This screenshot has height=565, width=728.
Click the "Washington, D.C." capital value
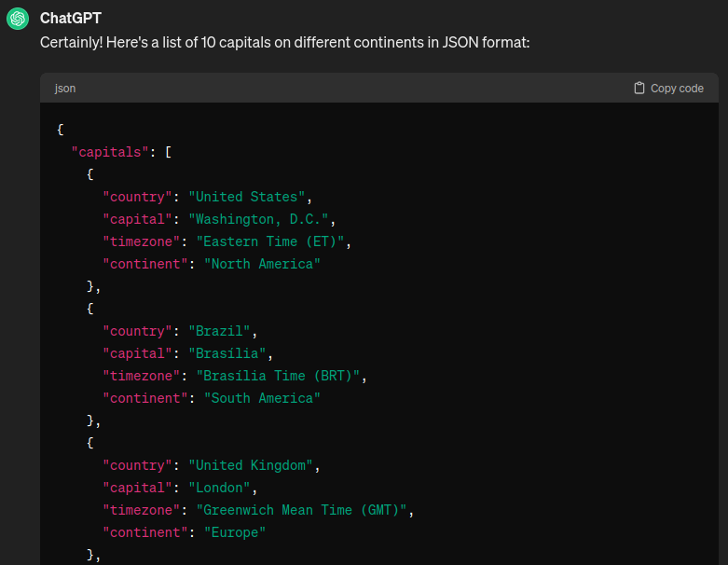261,219
